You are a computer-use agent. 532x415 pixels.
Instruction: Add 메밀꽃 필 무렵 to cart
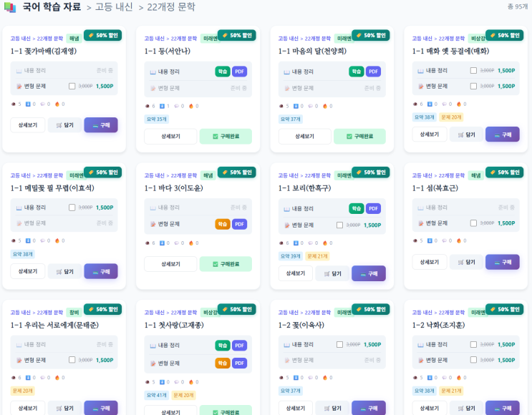pos(65,272)
